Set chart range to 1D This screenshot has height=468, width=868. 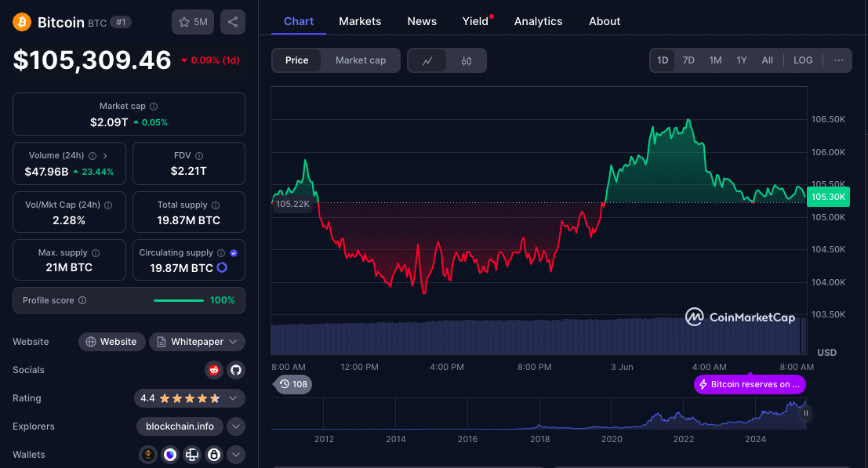click(x=663, y=60)
